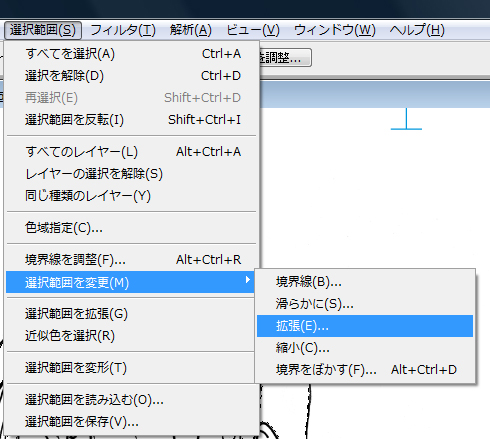Select 拡張(E)... in the submenu
Screen dimensions: 490x439
[x=365, y=326]
